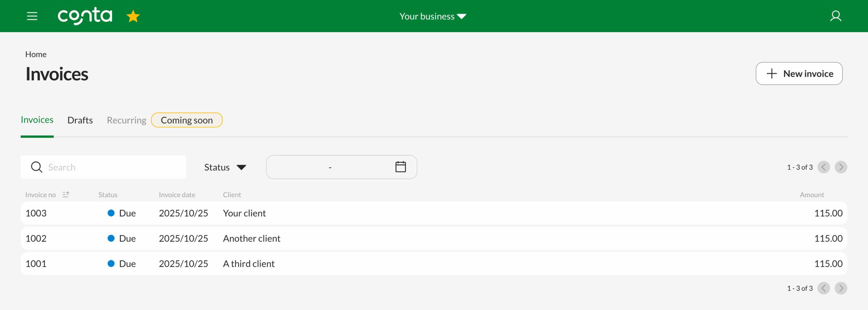Viewport: 868px width, 310px height.
Task: Go to next page with the bottom arrow
Action: pos(841,288)
